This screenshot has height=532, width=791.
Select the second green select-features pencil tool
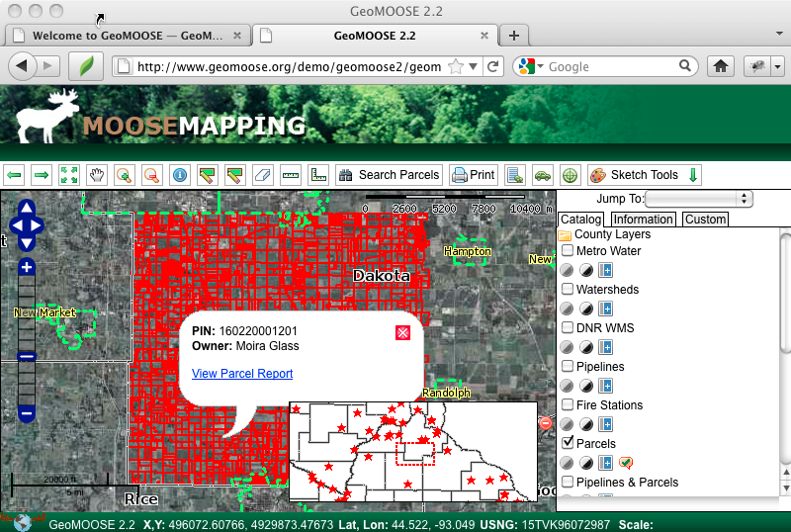coord(235,175)
